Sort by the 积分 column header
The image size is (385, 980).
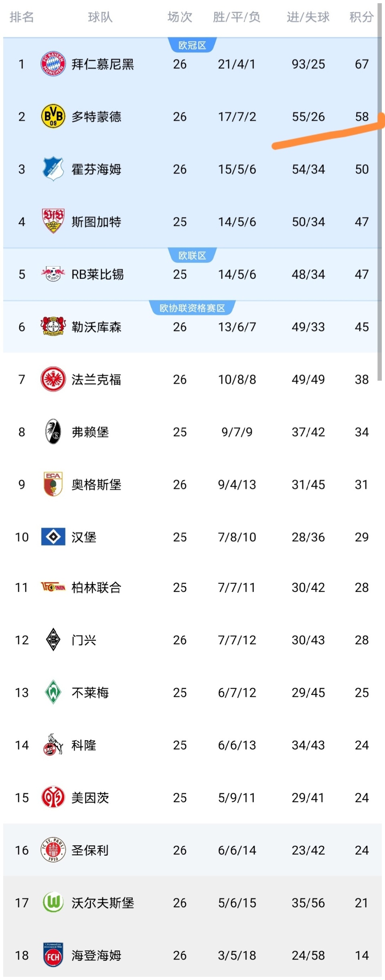click(x=361, y=17)
